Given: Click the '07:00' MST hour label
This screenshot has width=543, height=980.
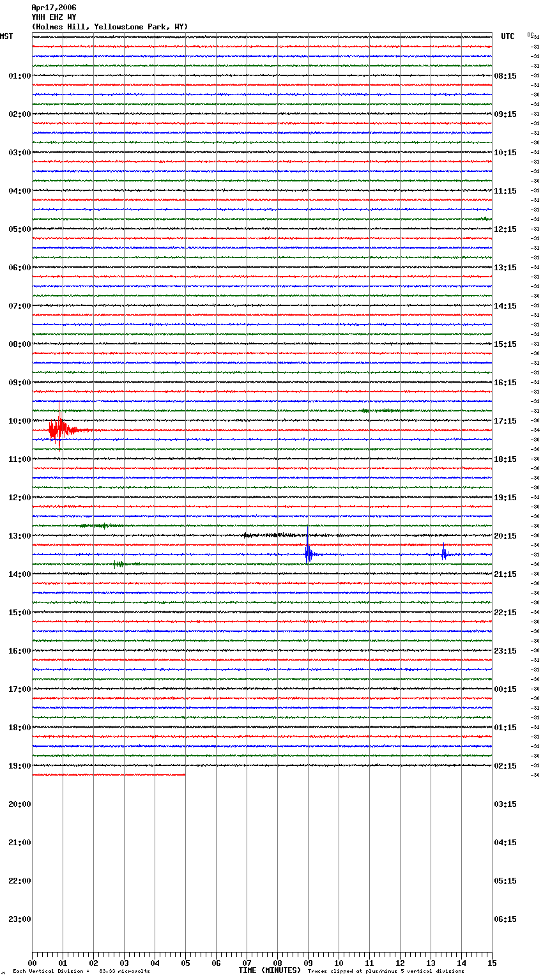Looking at the screenshot, I should (20, 306).
